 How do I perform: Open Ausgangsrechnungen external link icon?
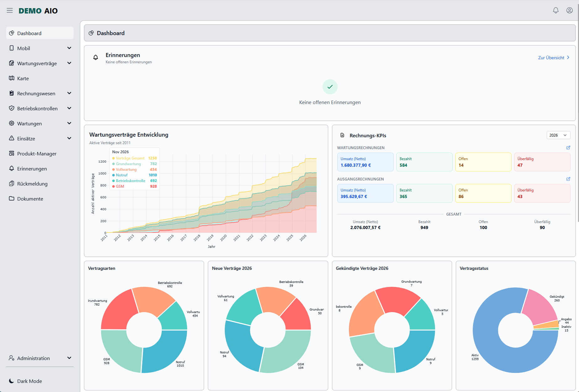(568, 179)
